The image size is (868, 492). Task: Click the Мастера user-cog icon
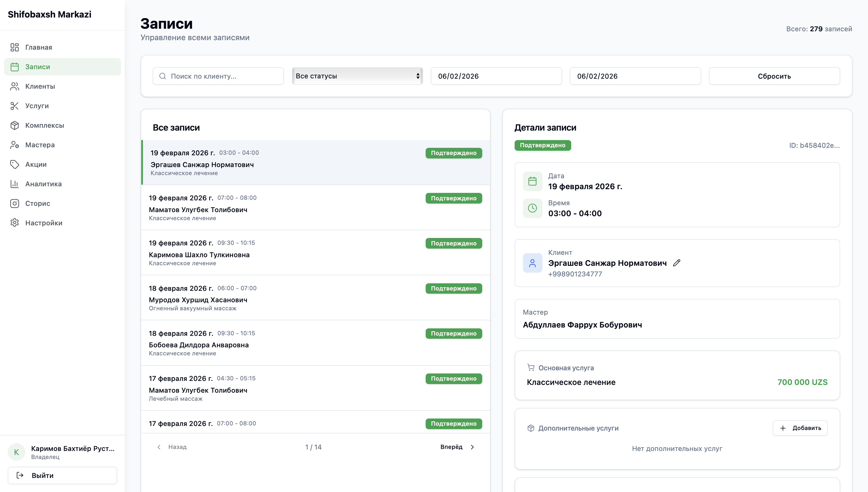(x=15, y=145)
